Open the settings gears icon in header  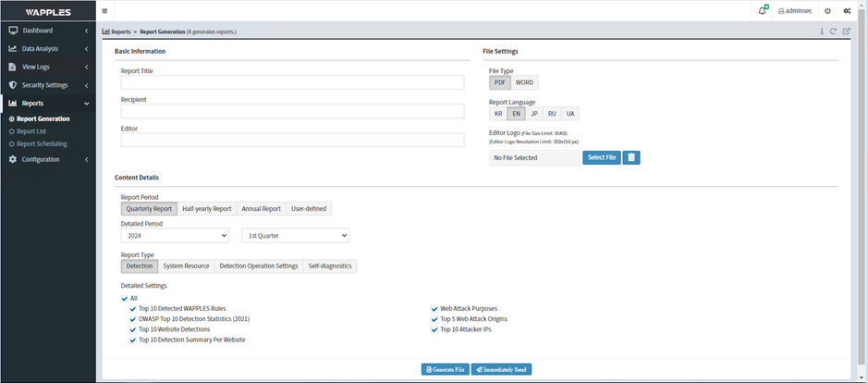(x=848, y=11)
